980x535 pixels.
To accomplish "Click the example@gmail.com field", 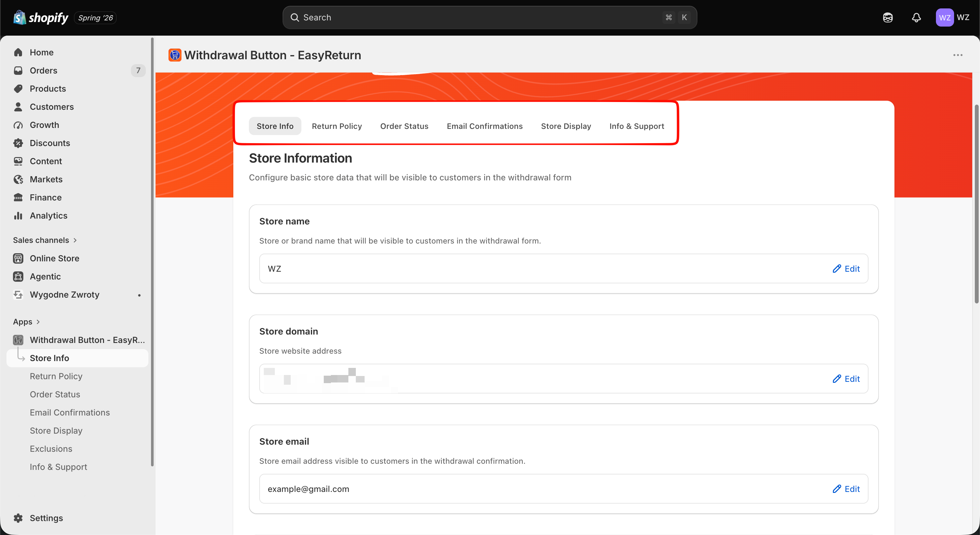I will pyautogui.click(x=564, y=489).
